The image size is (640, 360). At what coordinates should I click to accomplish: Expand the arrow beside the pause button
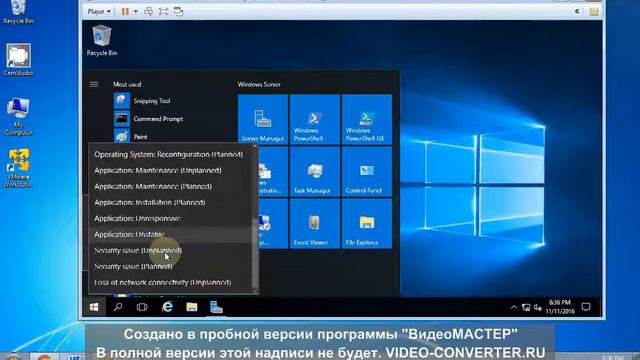pos(136,11)
